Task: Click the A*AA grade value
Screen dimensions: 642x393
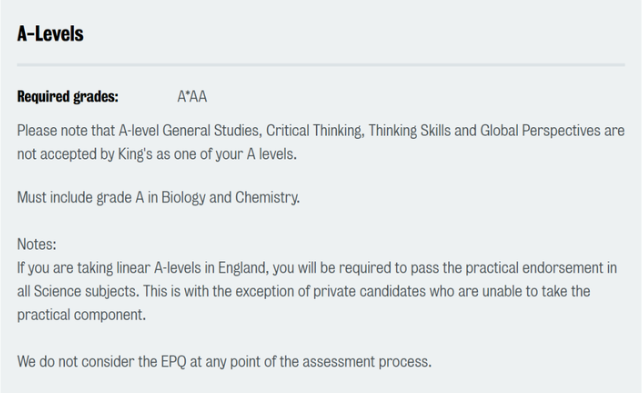Action: [x=192, y=97]
